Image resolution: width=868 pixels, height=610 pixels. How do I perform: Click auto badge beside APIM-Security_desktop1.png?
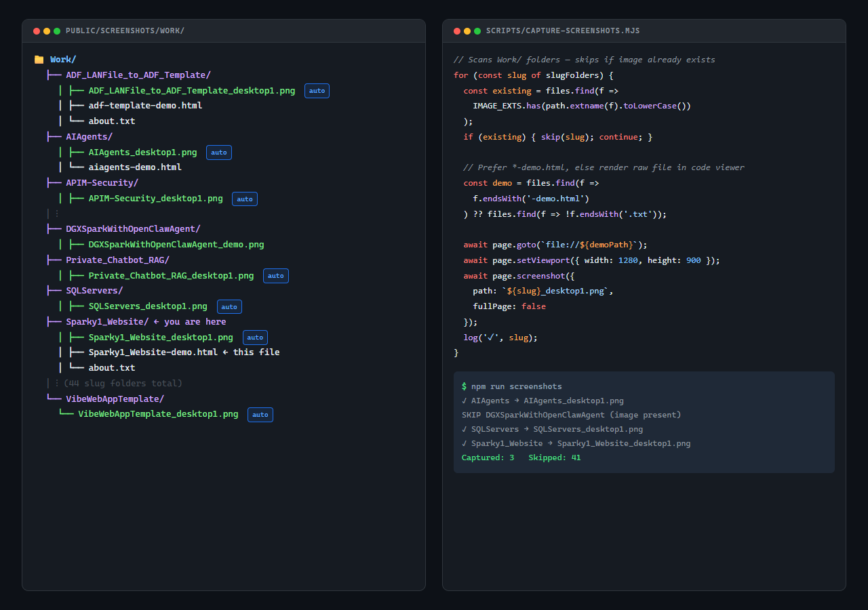click(245, 199)
